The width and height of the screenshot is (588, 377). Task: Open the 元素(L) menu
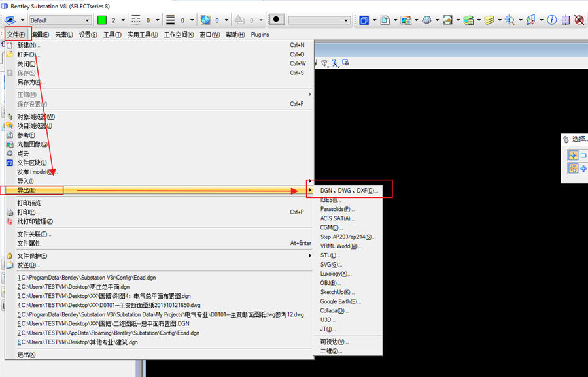pos(63,35)
